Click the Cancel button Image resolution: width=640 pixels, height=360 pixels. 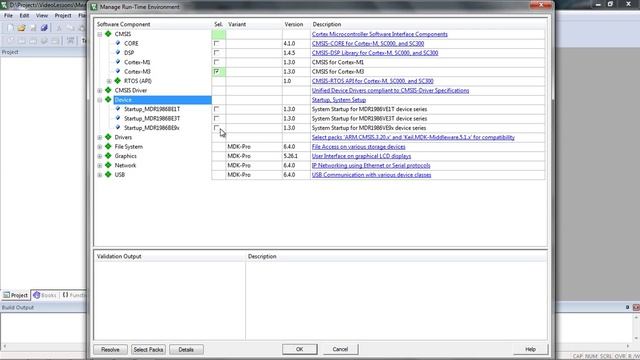coord(340,349)
